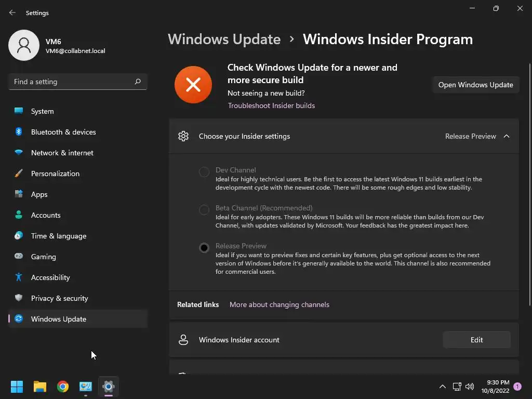Click the Apps icon in sidebar

[x=19, y=194]
